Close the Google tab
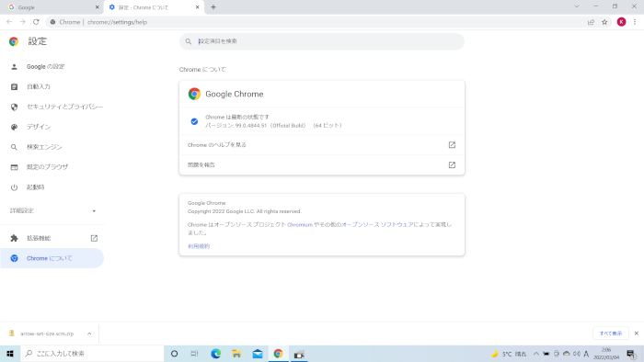The width and height of the screenshot is (644, 362). [x=97, y=7]
